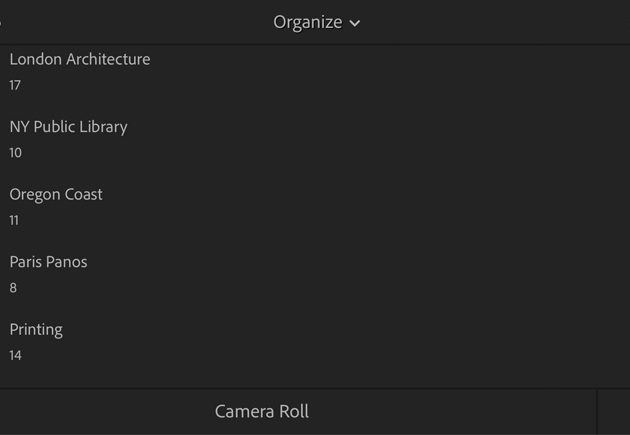Click the word Library in the second album name
The height and width of the screenshot is (435, 630).
click(103, 127)
